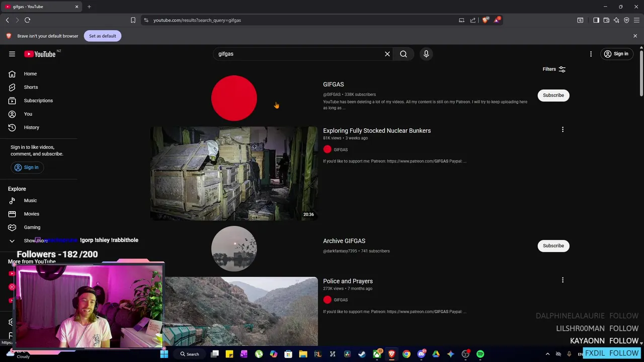
Task: Open File Explorer from the taskbar
Action: [303, 354]
